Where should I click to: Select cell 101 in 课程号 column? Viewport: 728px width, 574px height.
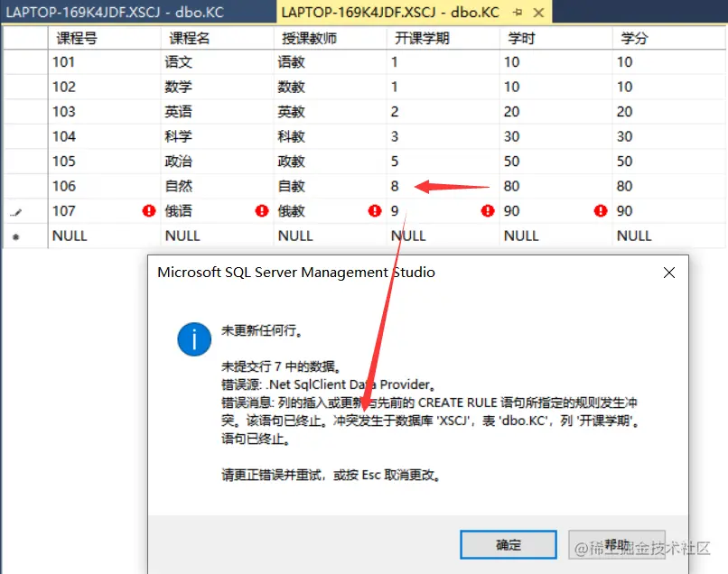pyautogui.click(x=105, y=62)
